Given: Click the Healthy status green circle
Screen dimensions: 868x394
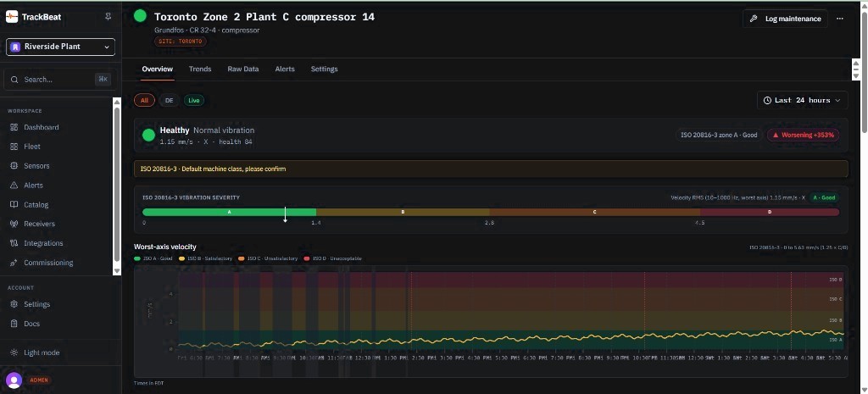Looking at the screenshot, I should tap(148, 135).
